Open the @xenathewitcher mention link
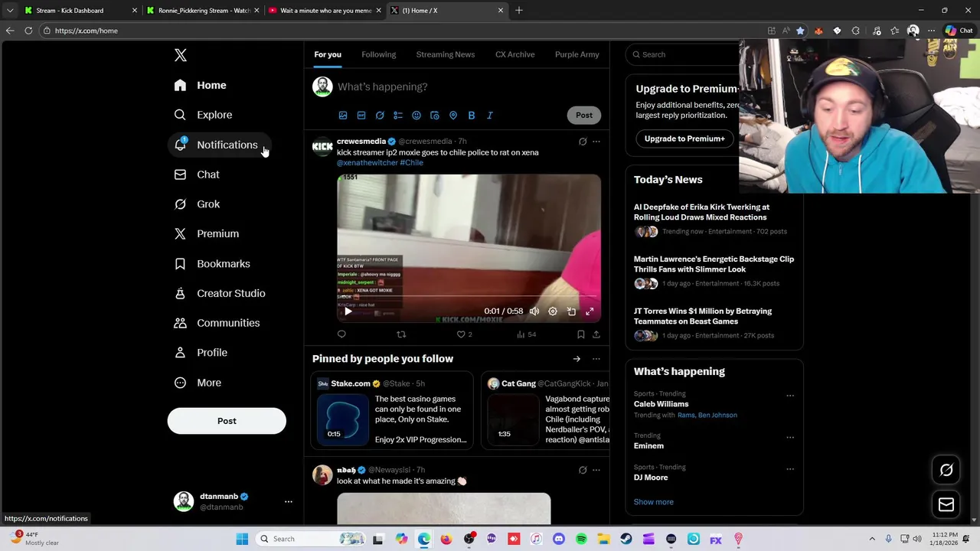Image resolution: width=980 pixels, height=551 pixels. click(367, 163)
